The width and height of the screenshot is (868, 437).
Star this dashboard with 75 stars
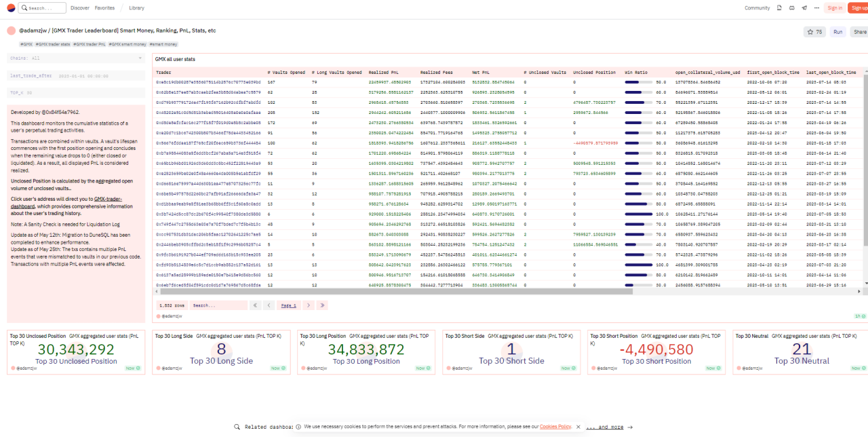(x=814, y=32)
